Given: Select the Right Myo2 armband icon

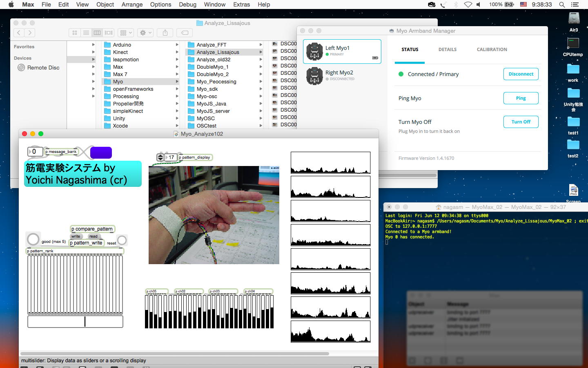Looking at the screenshot, I should (314, 76).
